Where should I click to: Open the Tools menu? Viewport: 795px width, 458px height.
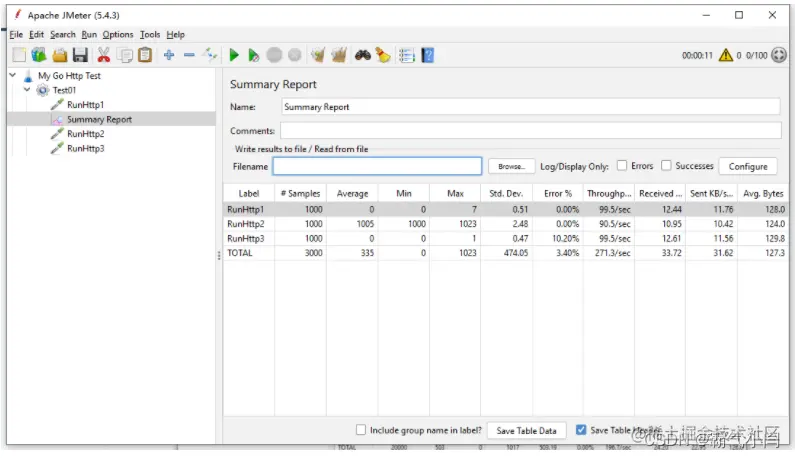[x=150, y=34]
